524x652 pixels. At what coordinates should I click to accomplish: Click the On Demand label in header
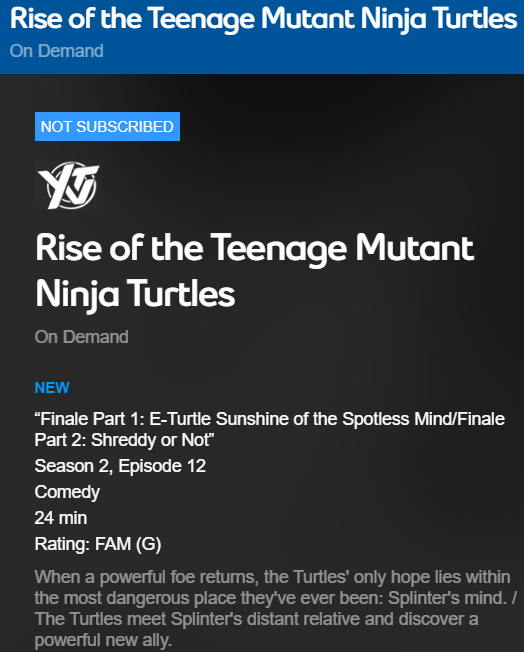57,51
